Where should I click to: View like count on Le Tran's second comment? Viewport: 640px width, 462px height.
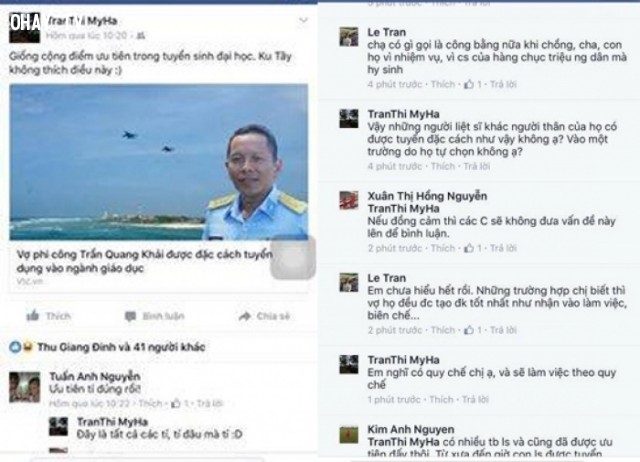point(474,330)
